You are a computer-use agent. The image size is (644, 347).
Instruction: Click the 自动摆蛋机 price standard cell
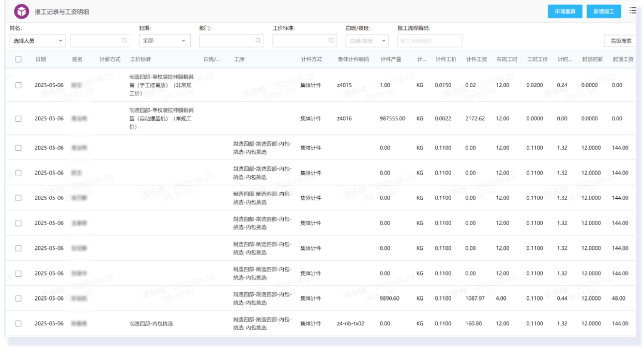tap(161, 119)
